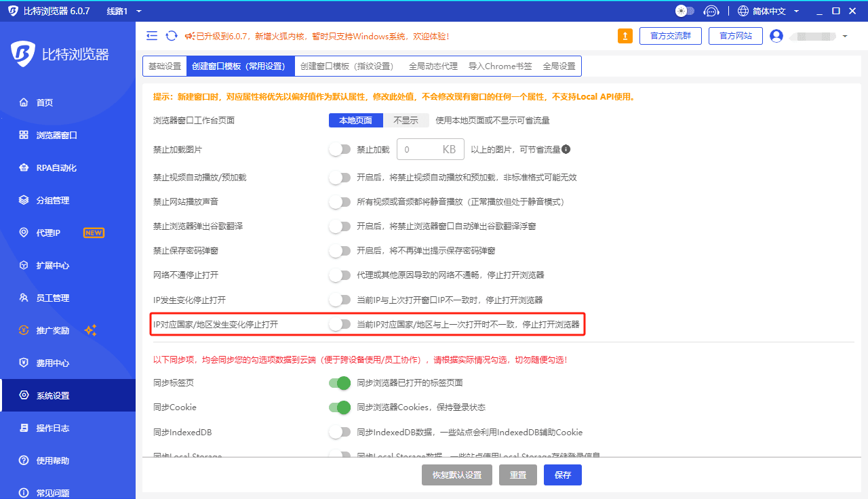Viewport: 868px width, 499px height.
Task: Switch to the 基础设置 tab
Action: (x=164, y=66)
